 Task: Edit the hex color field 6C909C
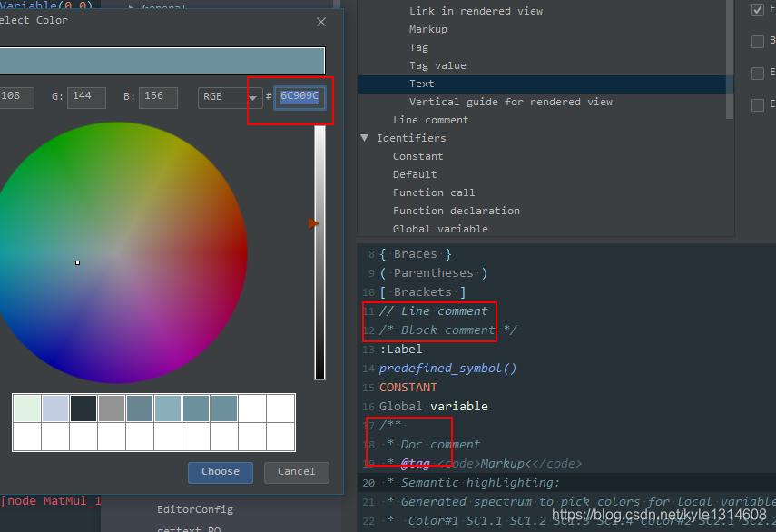click(300, 96)
